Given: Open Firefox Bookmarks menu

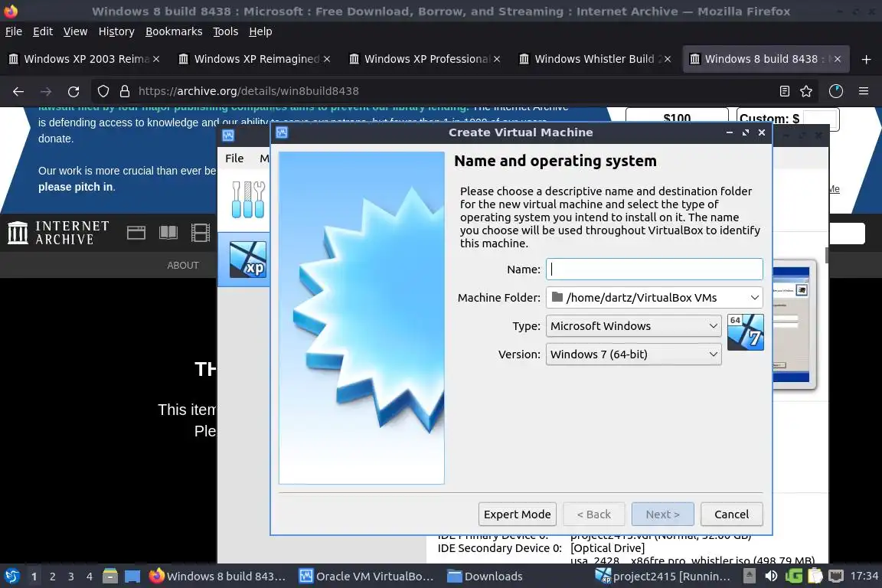Looking at the screenshot, I should click(x=174, y=31).
